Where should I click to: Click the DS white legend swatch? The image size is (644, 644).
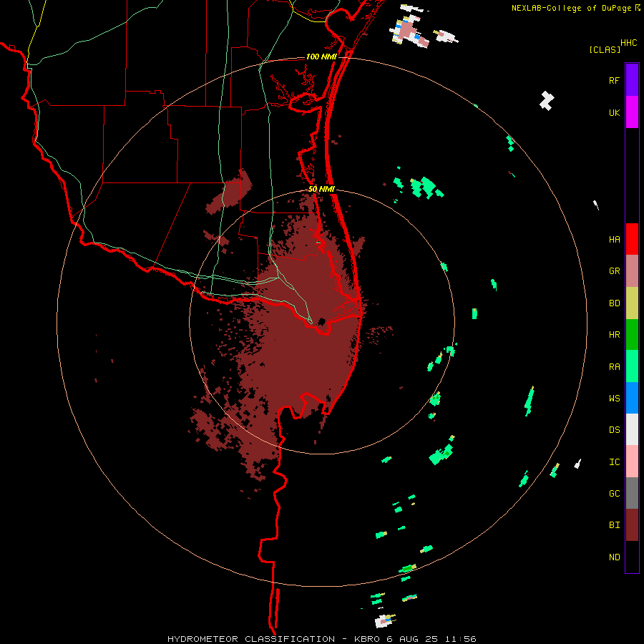pyautogui.click(x=632, y=429)
